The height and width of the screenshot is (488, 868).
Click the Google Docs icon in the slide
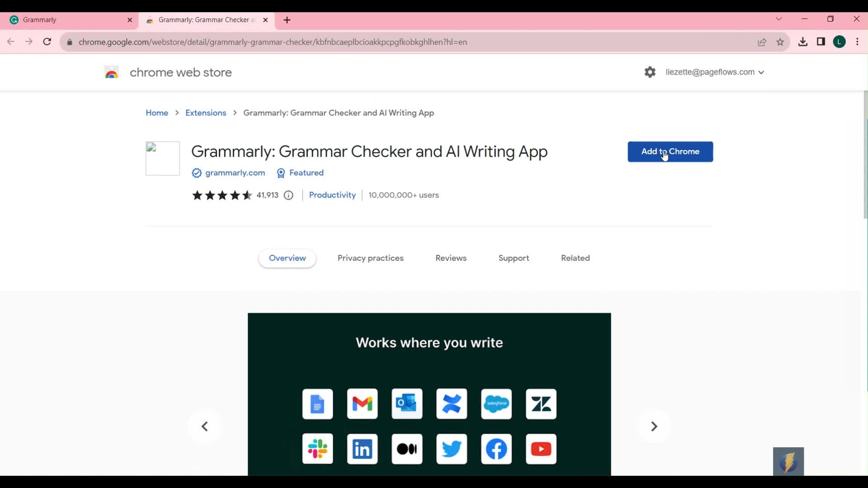click(317, 404)
